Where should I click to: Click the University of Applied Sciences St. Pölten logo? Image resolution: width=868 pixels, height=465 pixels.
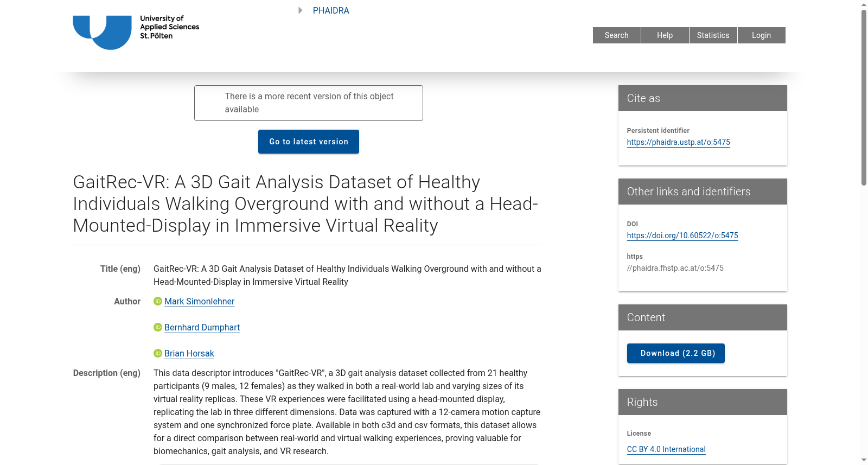pyautogui.click(x=136, y=33)
